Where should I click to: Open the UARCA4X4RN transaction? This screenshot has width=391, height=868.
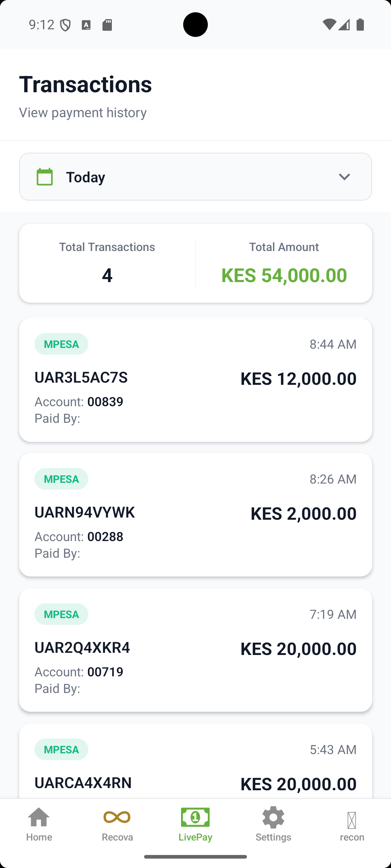point(195,761)
